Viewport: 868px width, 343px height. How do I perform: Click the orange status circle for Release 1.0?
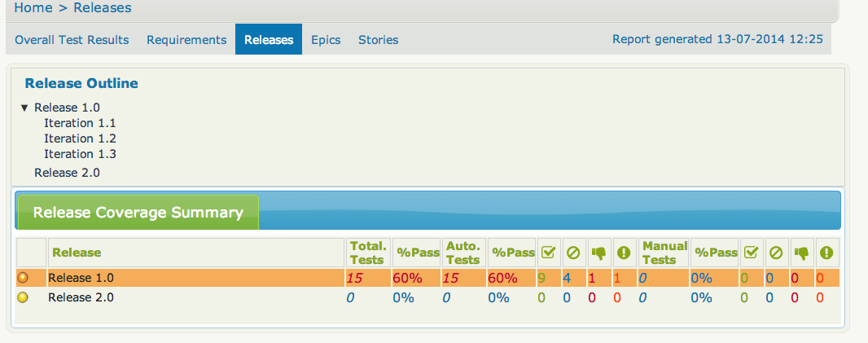point(23,278)
